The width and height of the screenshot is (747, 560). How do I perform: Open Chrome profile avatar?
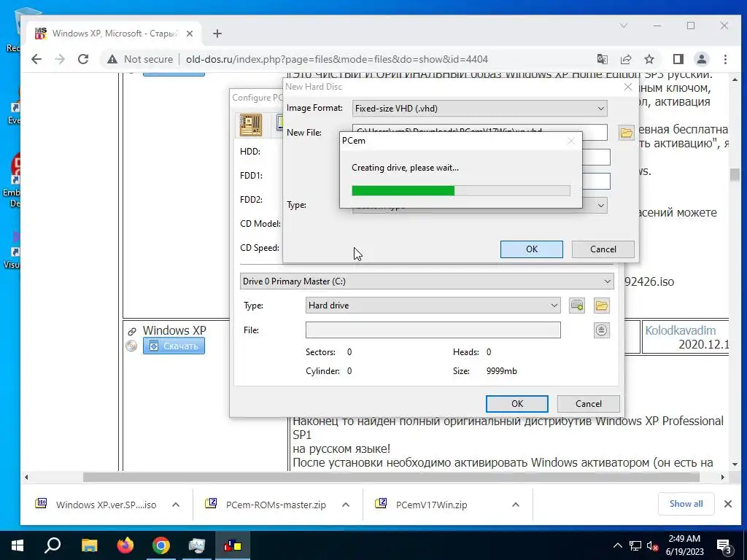pos(701,59)
